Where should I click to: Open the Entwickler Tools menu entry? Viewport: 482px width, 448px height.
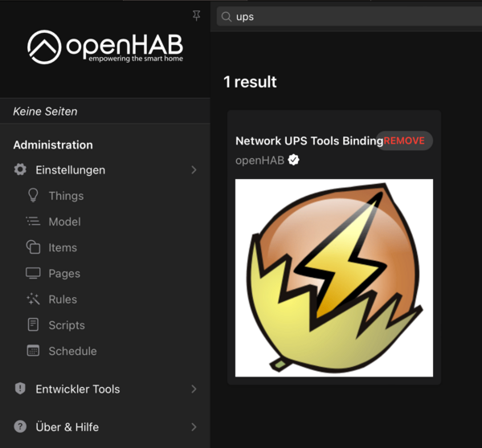coord(77,389)
